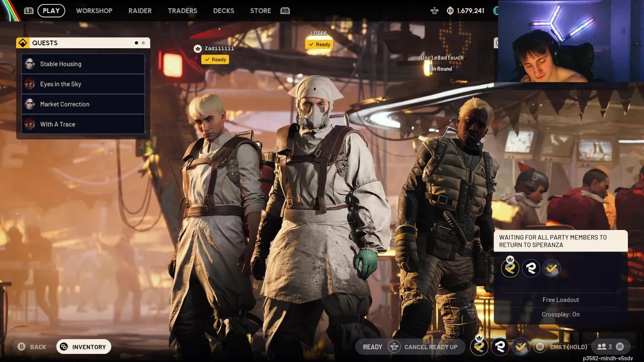Click the QUESTS header diamond icon
This screenshot has width=644, height=362.
coord(23,43)
